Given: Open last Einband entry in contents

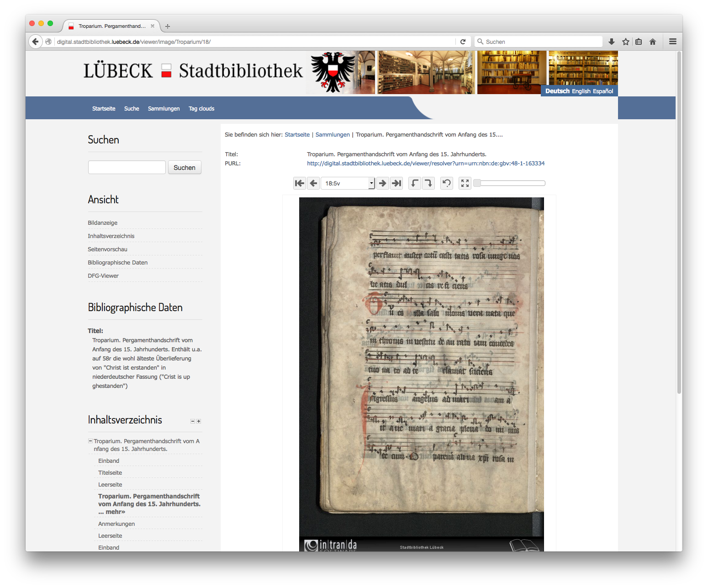Looking at the screenshot, I should tap(109, 547).
